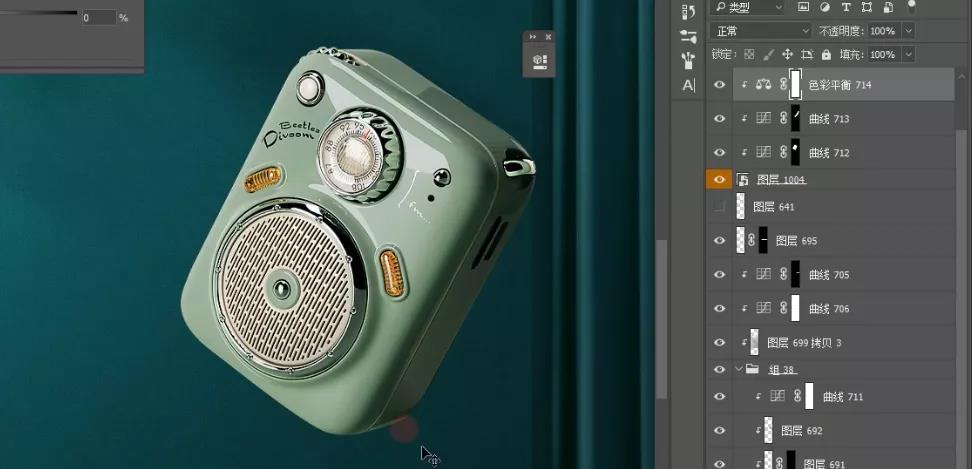
Task: Click the curves icon of 曲线 713
Action: coord(764,118)
